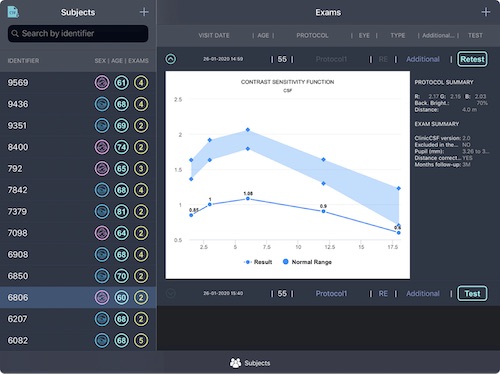Click age badge 69 for subject 9351
The height and width of the screenshot is (375, 500).
tap(121, 126)
